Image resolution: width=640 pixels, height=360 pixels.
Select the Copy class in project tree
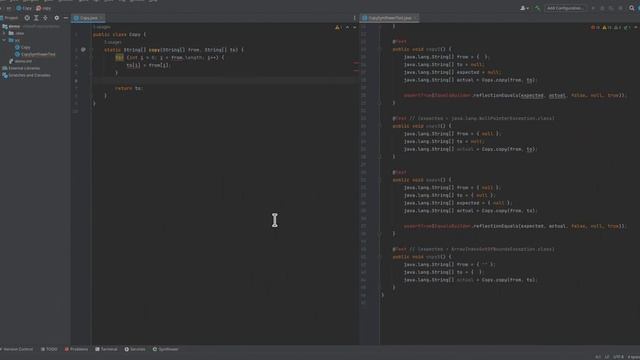point(23,47)
